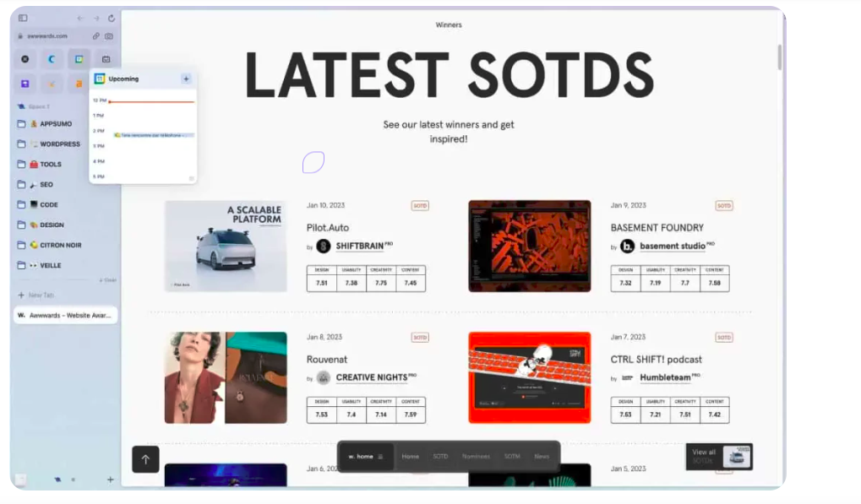Image resolution: width=861 pixels, height=504 pixels.
Task: Open the Nominees item in floating nav
Action: (476, 457)
